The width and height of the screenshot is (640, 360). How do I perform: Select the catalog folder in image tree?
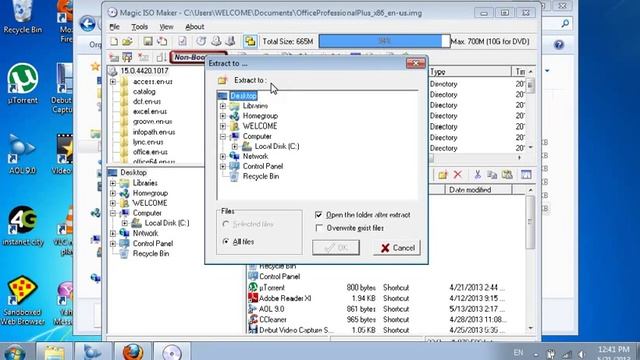pyautogui.click(x=144, y=92)
